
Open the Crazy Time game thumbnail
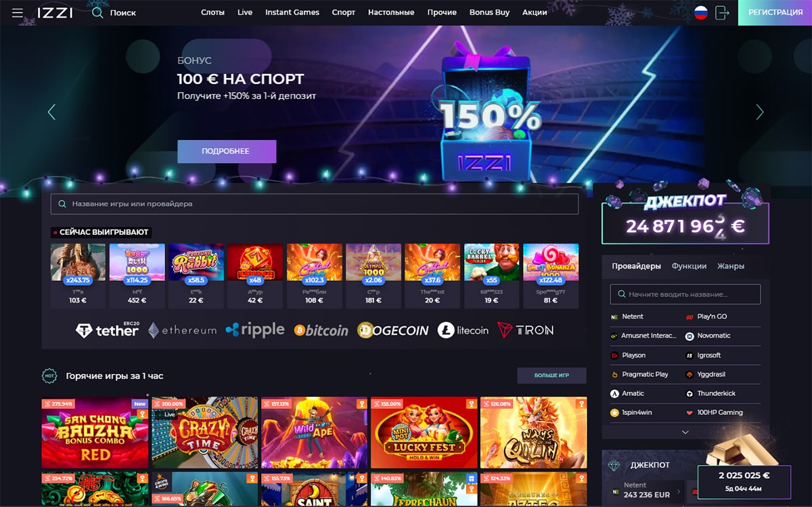(x=204, y=433)
